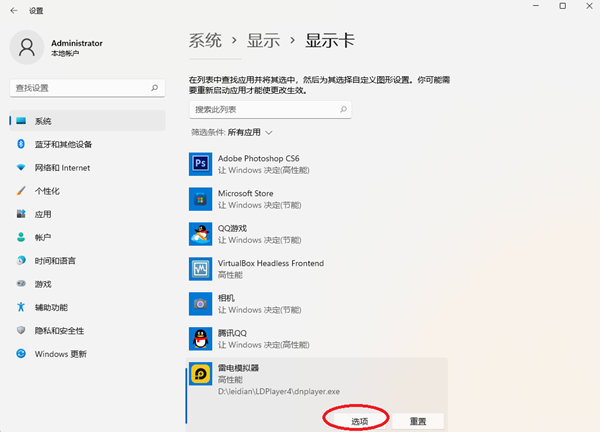The image size is (600, 432).
Task: Click the 选项 button for 雷电模拟器
Action: click(x=359, y=421)
